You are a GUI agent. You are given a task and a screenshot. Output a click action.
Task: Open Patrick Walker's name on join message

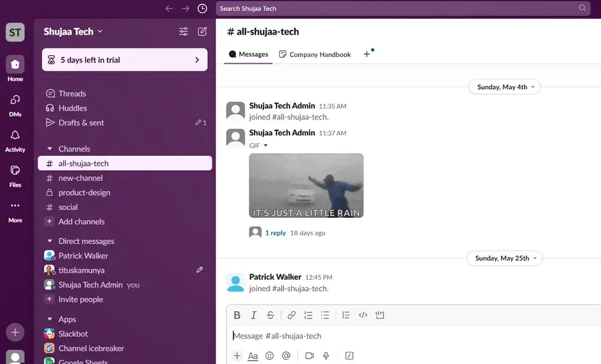pyautogui.click(x=275, y=277)
